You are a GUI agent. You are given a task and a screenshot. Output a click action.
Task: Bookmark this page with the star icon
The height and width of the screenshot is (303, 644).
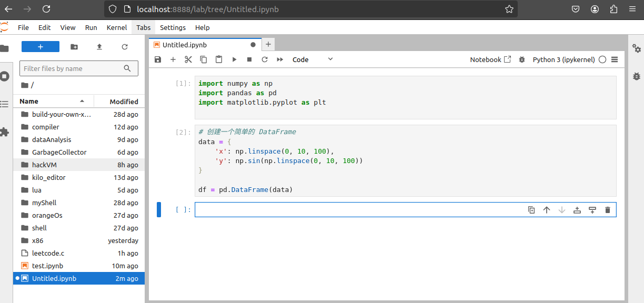click(509, 9)
